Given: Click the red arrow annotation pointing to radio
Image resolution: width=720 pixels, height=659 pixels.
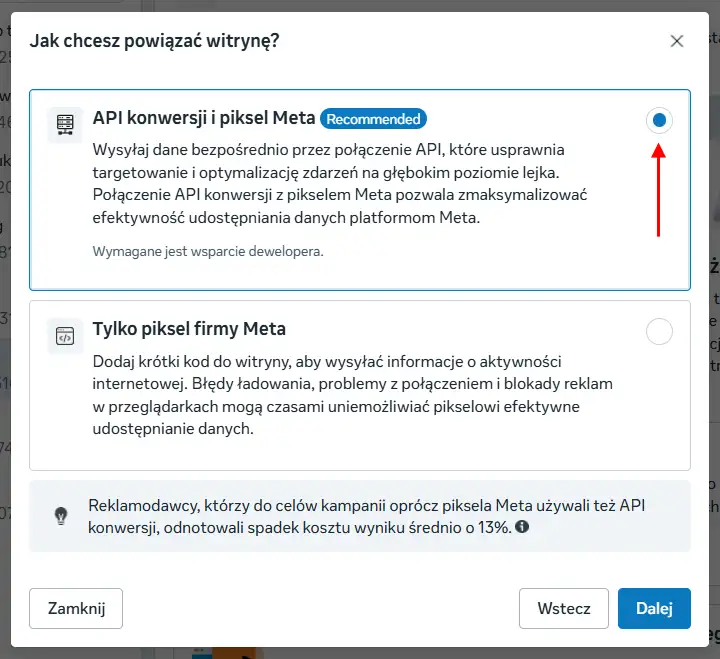Looking at the screenshot, I should point(658,190).
